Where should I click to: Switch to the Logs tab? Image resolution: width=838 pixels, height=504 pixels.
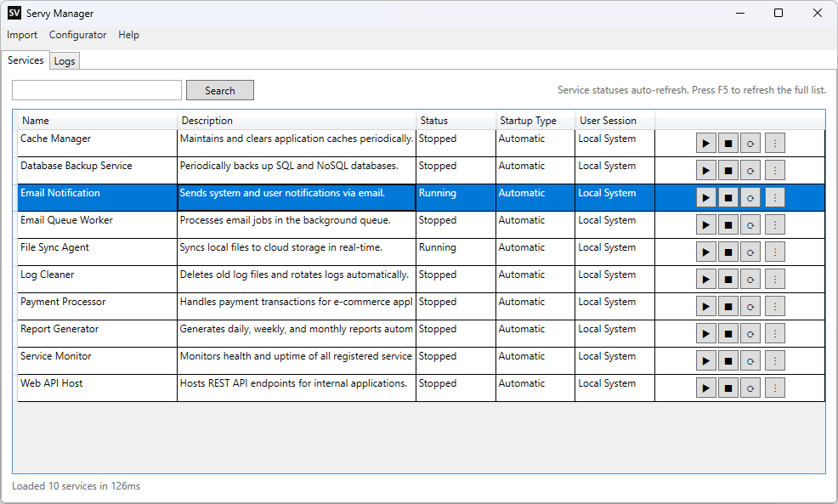coord(65,61)
